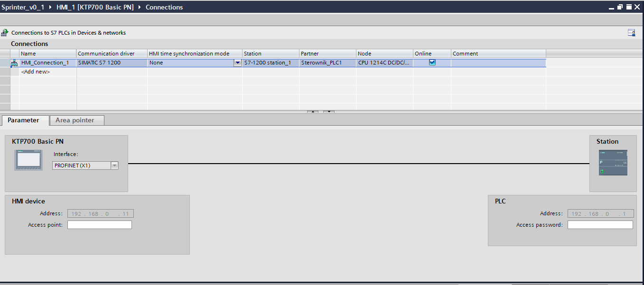The width and height of the screenshot is (644, 285).
Task: Close the Connections editor window
Action: 638,7
